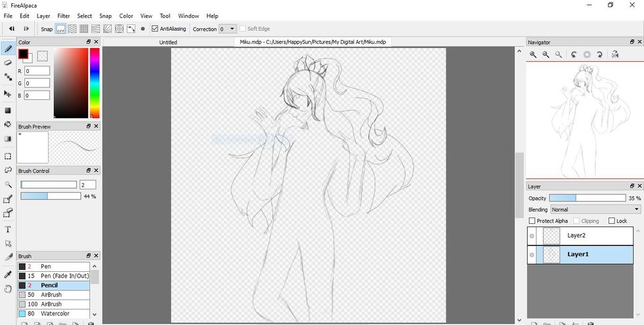644x325 pixels.
Task: Enable curve snap
Action: (131, 29)
